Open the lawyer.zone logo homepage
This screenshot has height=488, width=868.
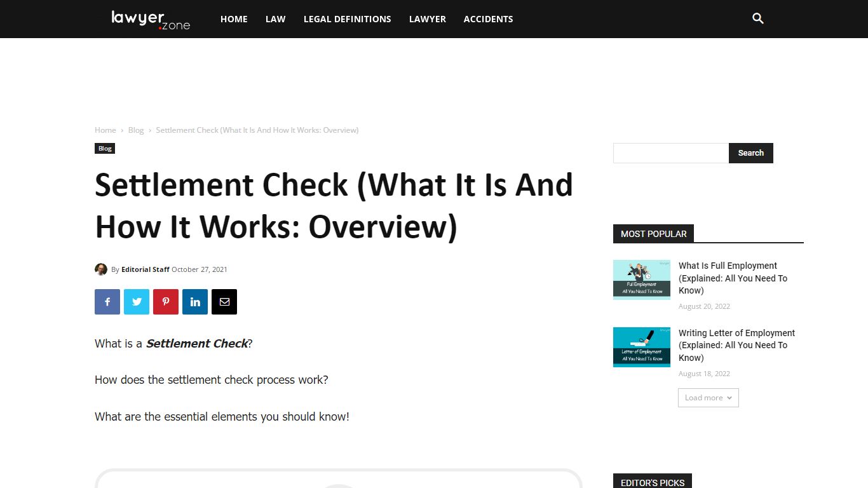[x=151, y=20]
